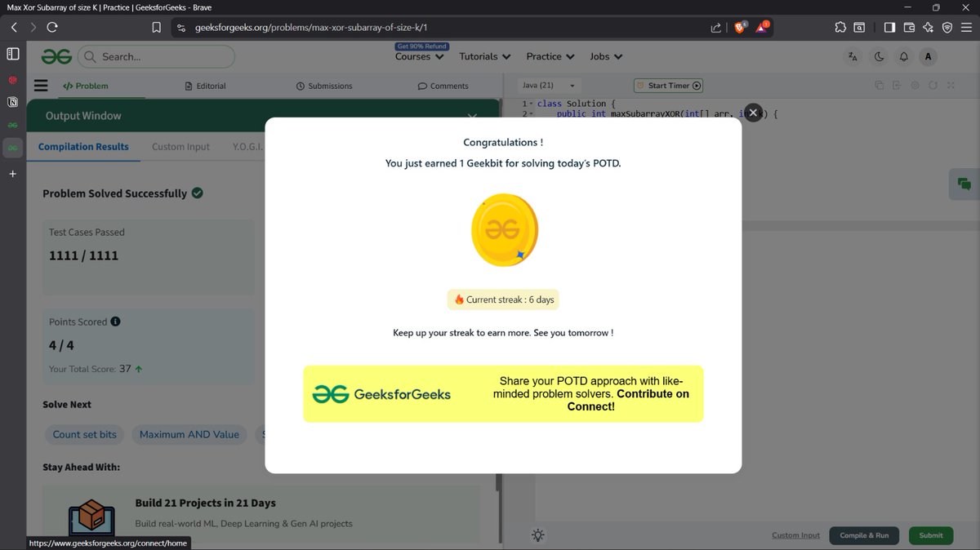
Task: Toggle vertical tabs panel icon
Action: [12, 54]
